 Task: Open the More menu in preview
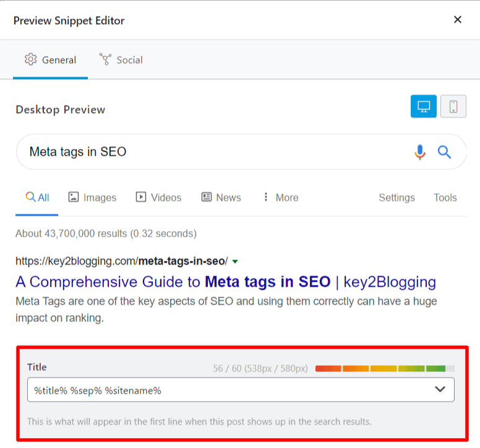(x=281, y=198)
